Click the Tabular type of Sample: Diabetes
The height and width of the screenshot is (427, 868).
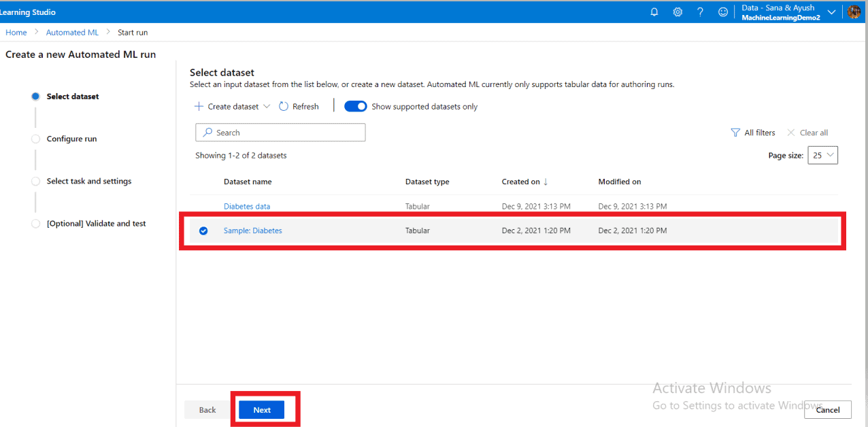click(418, 230)
